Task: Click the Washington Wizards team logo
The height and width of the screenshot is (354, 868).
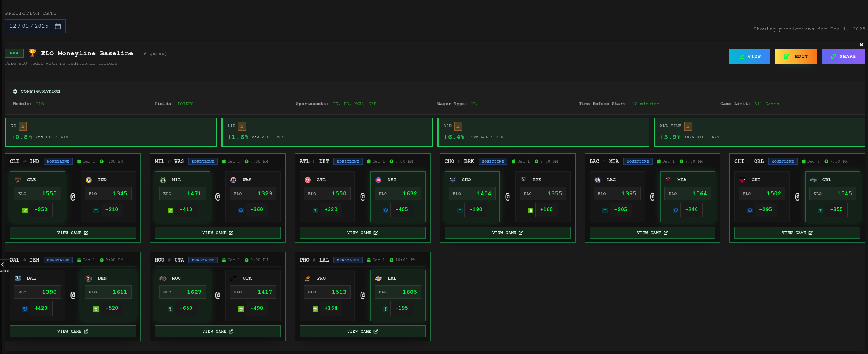Action: [x=233, y=180]
